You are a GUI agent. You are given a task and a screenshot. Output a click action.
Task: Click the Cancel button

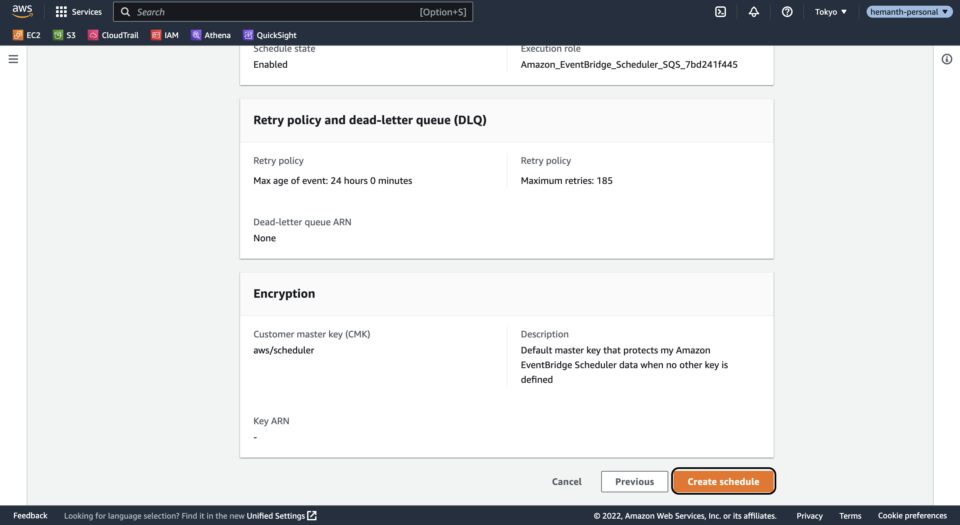click(x=566, y=482)
